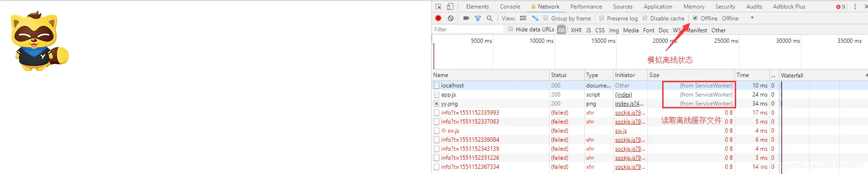Sort by the Time column header
868x174 pixels.
[x=752, y=75]
